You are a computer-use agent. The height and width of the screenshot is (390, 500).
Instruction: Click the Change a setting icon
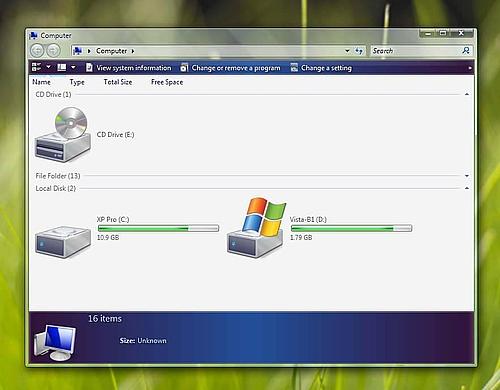[x=294, y=68]
